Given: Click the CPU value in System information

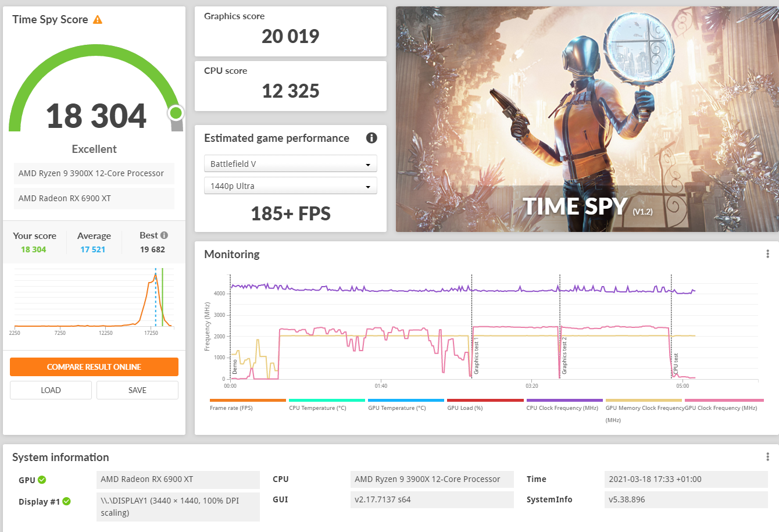Looking at the screenshot, I should pos(432,480).
